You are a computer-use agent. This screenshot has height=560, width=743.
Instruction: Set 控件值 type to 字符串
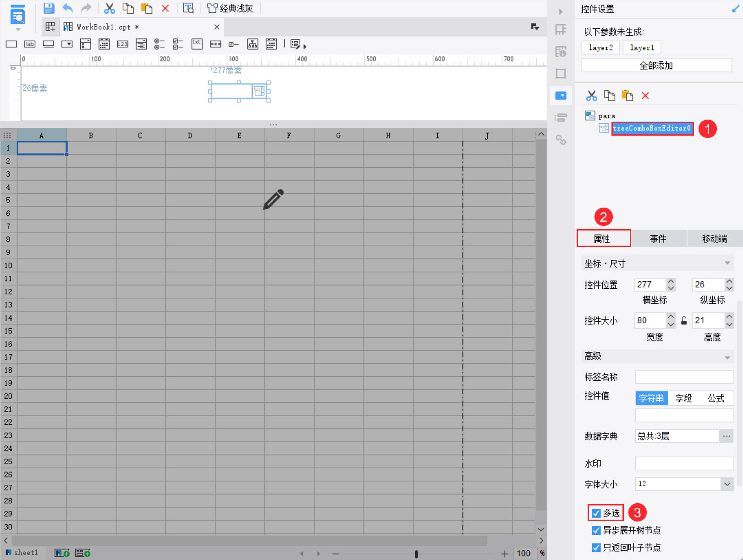click(651, 398)
